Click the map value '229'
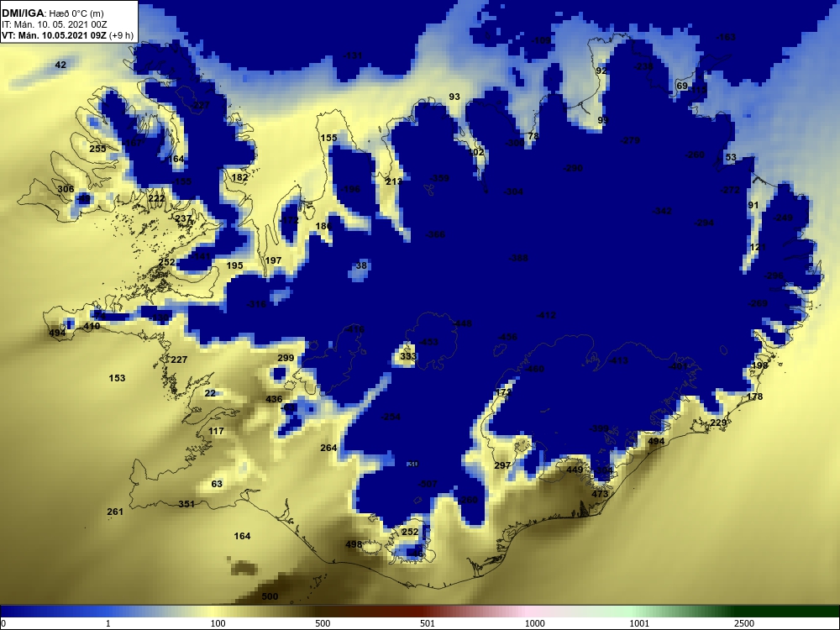This screenshot has width=840, height=630. pyautogui.click(x=718, y=423)
